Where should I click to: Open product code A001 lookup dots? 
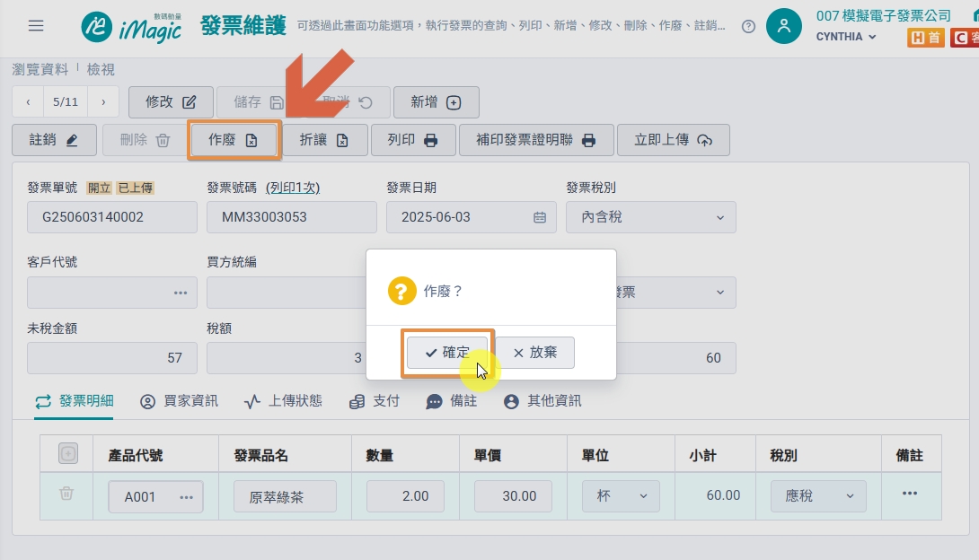coord(186,497)
